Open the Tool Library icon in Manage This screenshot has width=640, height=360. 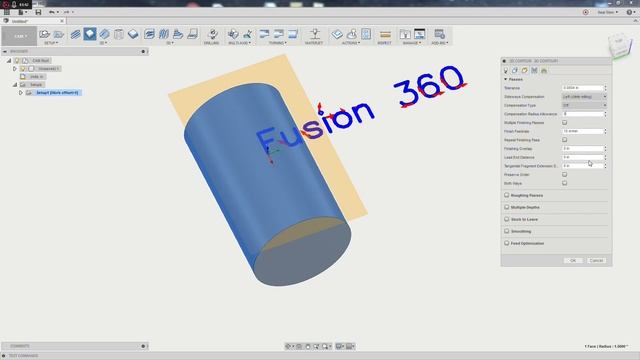pyautogui.click(x=405, y=34)
